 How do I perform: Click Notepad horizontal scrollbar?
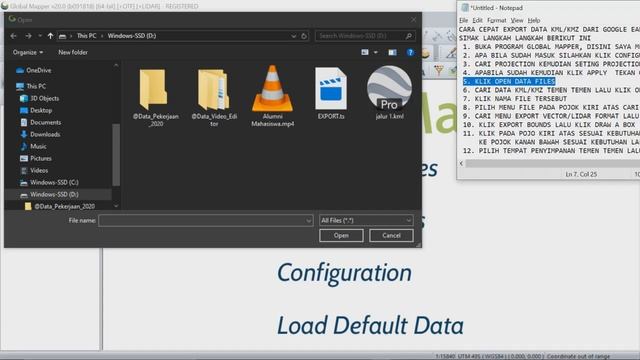(x=553, y=164)
